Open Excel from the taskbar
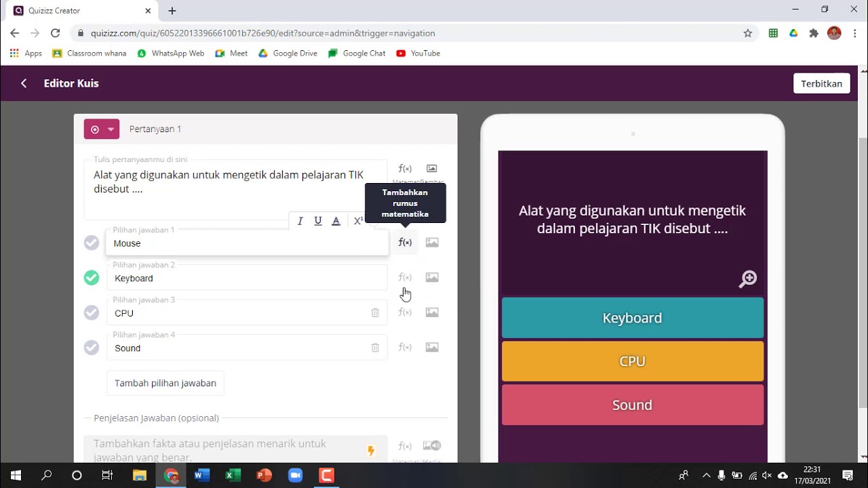 233,476
